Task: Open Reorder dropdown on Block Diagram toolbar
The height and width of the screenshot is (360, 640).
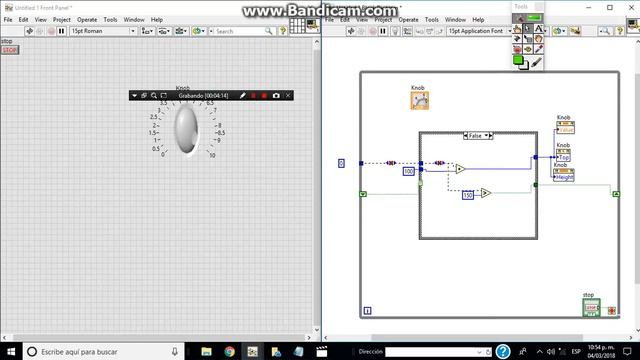Action: pyautogui.click(x=559, y=31)
